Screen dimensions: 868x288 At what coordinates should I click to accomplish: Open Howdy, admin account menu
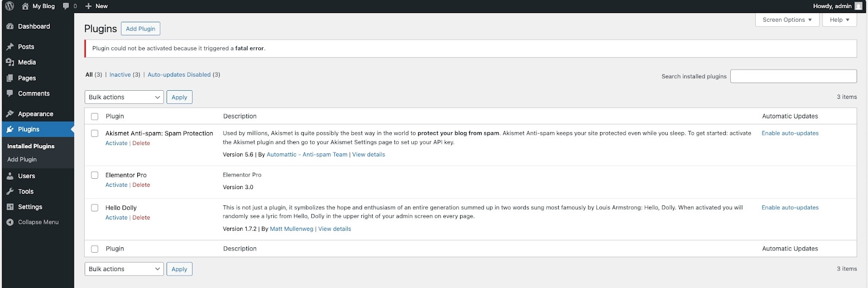pyautogui.click(x=838, y=6)
